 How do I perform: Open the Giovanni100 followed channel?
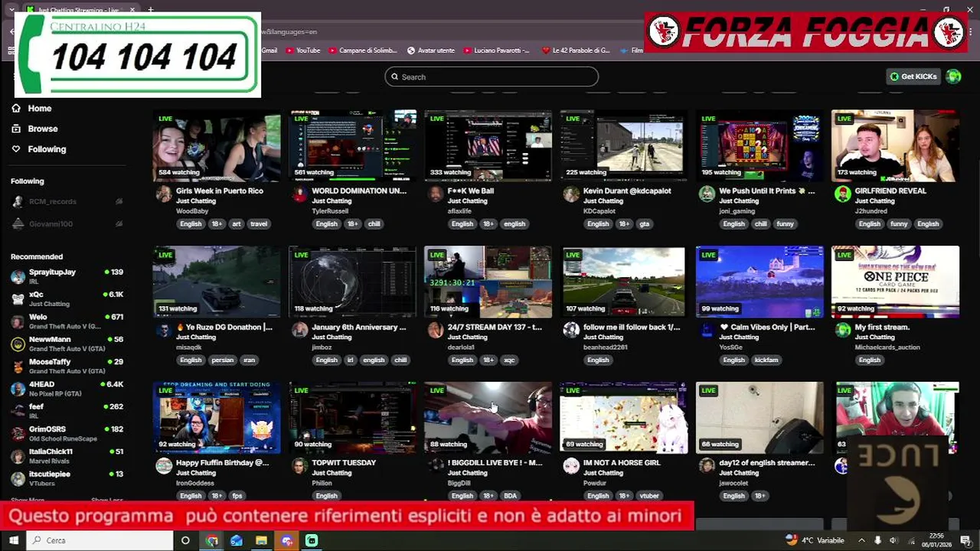tap(67, 223)
